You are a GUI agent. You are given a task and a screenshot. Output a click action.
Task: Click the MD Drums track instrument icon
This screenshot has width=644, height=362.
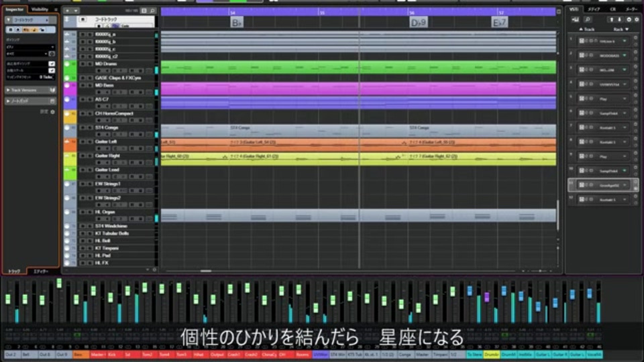(x=67, y=64)
